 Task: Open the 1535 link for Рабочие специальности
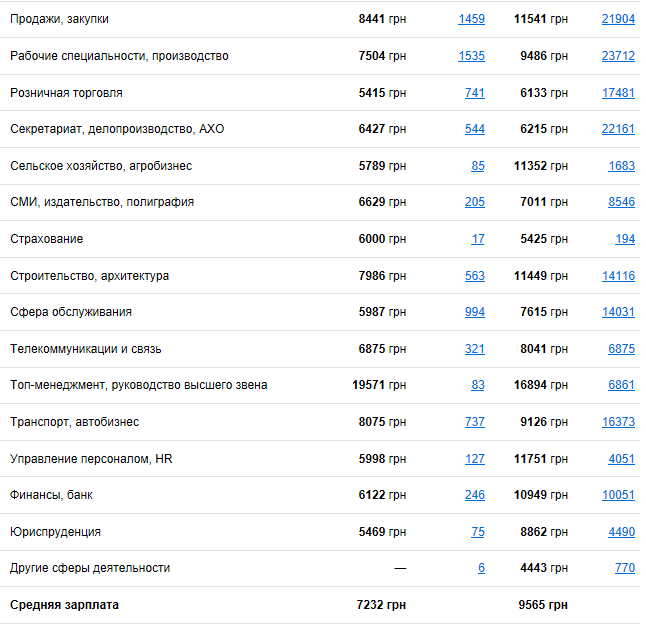point(471,56)
